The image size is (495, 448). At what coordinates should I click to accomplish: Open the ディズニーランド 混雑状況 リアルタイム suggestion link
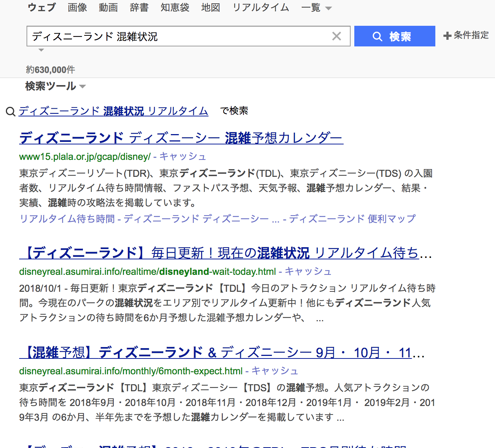tap(113, 111)
